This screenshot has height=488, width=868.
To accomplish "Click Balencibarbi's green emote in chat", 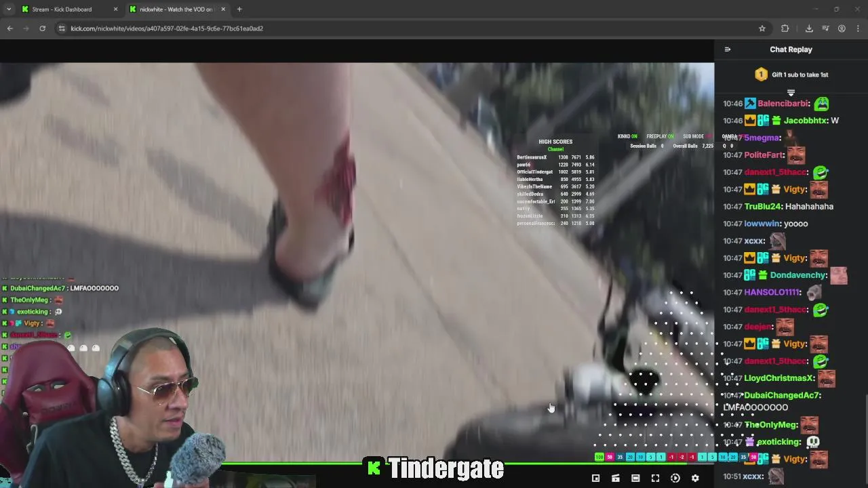I will [821, 104].
